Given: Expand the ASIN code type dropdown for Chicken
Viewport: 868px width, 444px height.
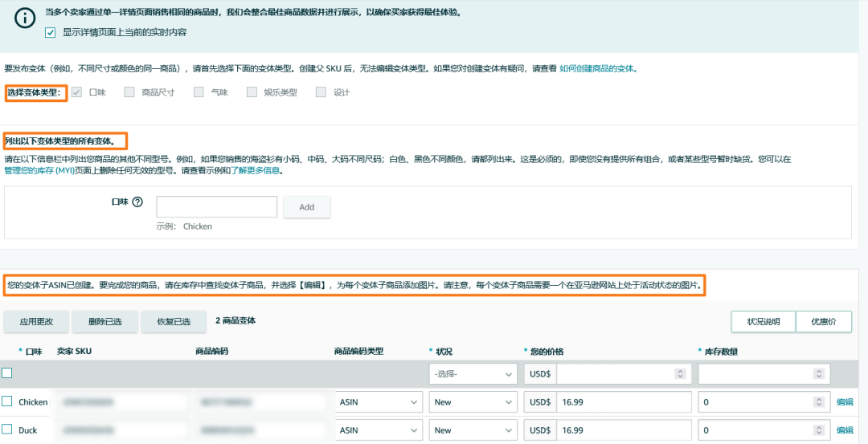Looking at the screenshot, I should [x=378, y=402].
